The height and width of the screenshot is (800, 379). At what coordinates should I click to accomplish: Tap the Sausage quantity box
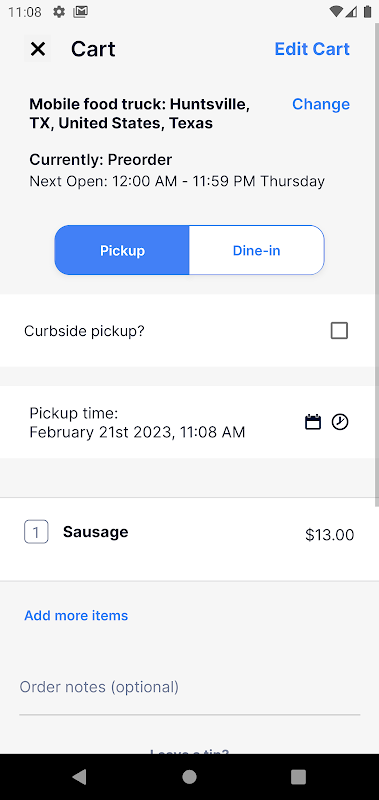coord(36,532)
